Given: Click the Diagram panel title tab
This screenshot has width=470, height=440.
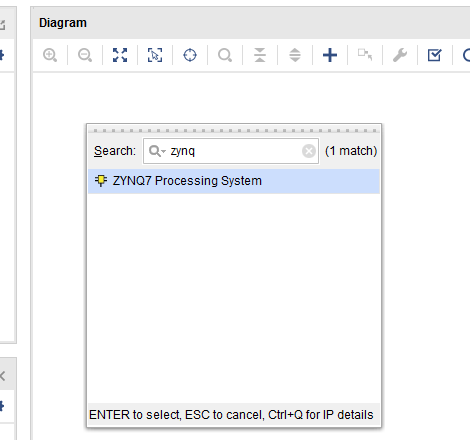Looking at the screenshot, I should click(x=63, y=23).
